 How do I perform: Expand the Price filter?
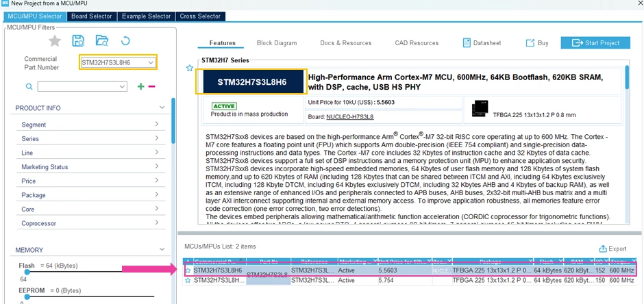pyautogui.click(x=157, y=181)
